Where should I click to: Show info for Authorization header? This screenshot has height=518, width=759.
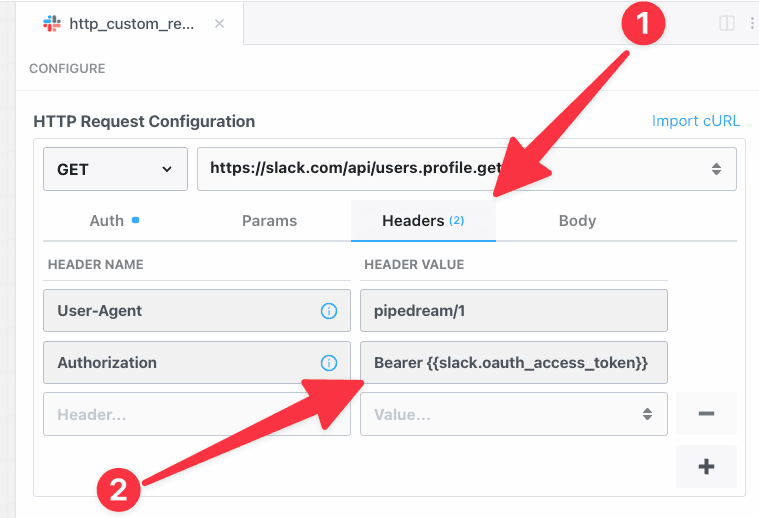click(x=329, y=363)
